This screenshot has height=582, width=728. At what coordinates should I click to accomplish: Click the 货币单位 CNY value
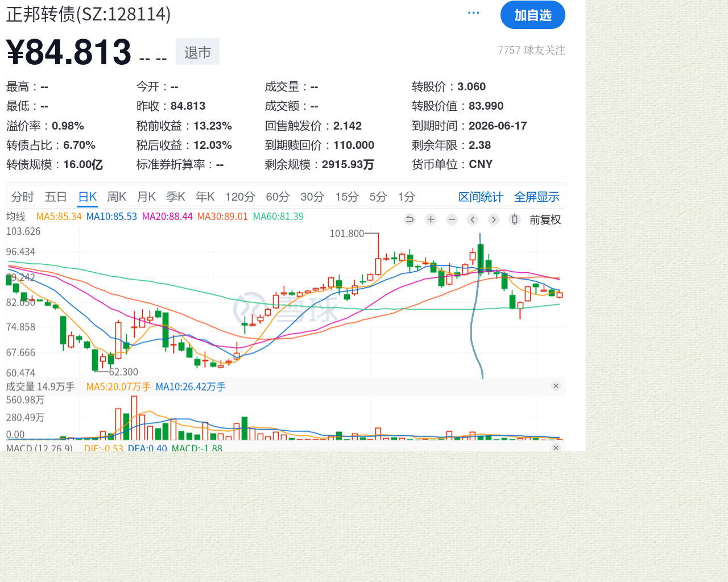point(481,164)
